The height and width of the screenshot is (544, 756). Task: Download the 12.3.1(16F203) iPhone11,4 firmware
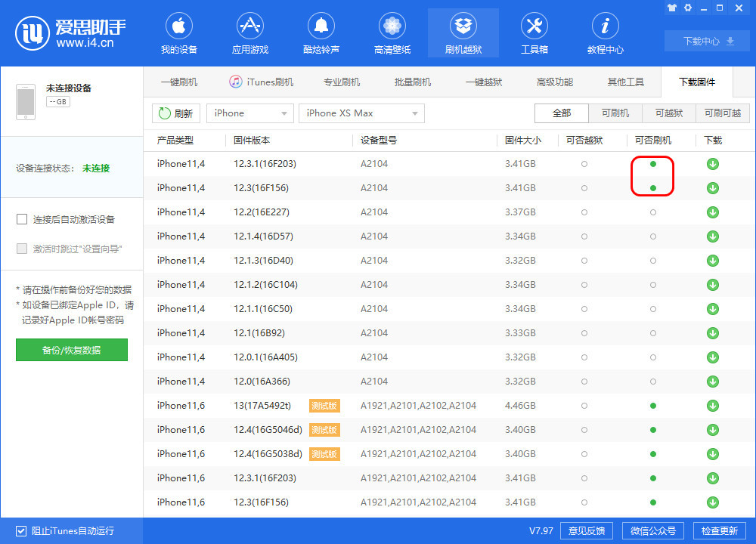[x=712, y=164]
